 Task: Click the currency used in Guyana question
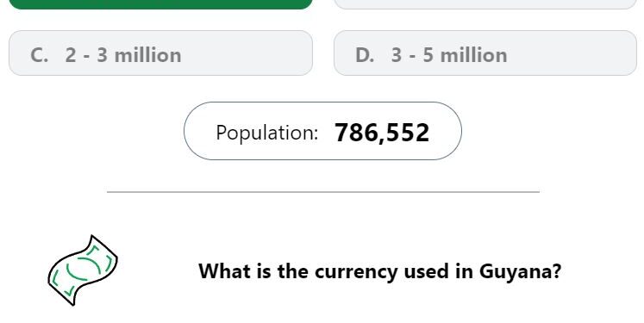pyautogui.click(x=379, y=271)
